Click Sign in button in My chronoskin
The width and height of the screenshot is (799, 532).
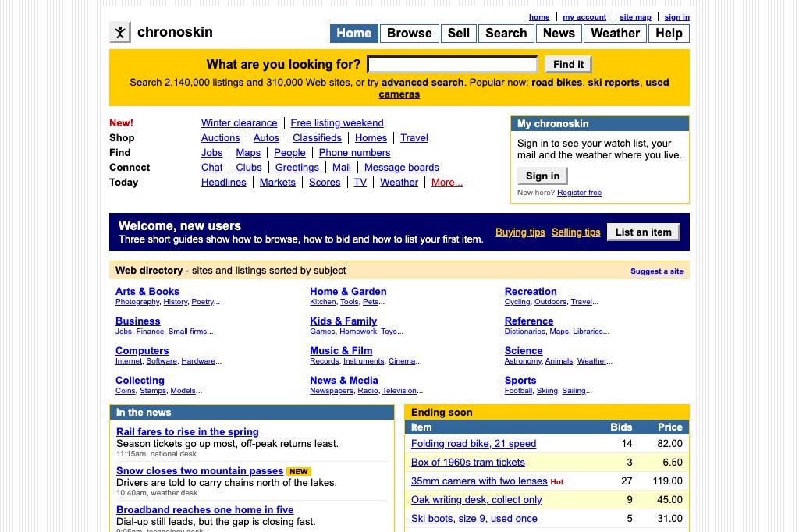(x=542, y=176)
